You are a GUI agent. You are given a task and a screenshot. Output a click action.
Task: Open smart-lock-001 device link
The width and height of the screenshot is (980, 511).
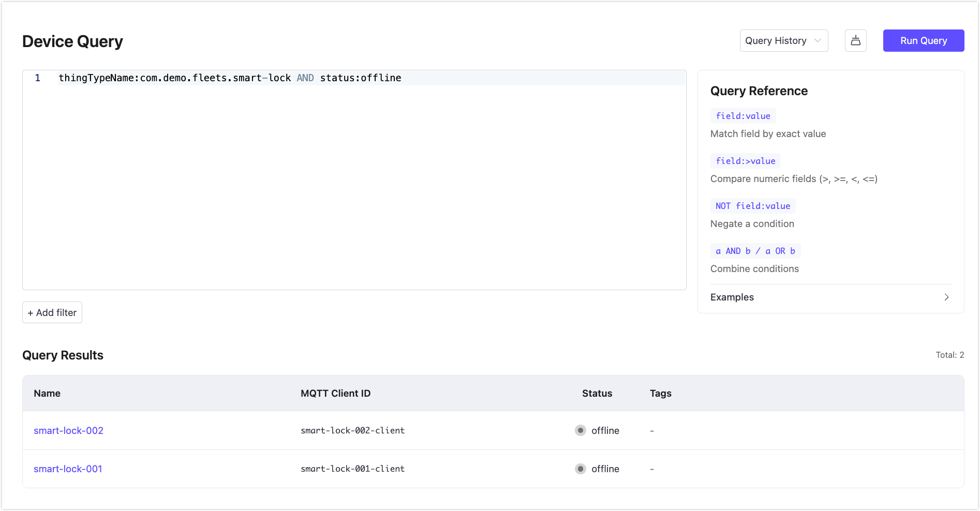pyautogui.click(x=68, y=469)
